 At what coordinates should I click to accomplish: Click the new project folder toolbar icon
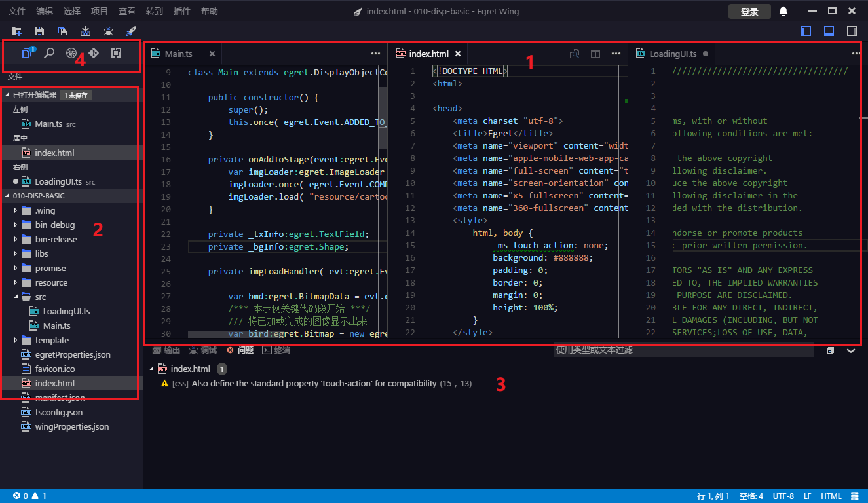pos(17,31)
